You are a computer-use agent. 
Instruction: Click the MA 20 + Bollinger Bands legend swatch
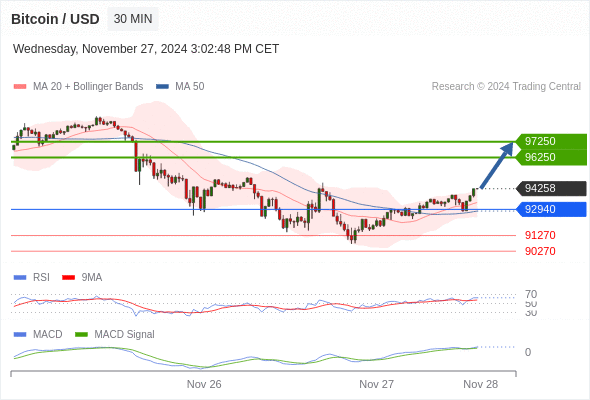click(x=20, y=87)
